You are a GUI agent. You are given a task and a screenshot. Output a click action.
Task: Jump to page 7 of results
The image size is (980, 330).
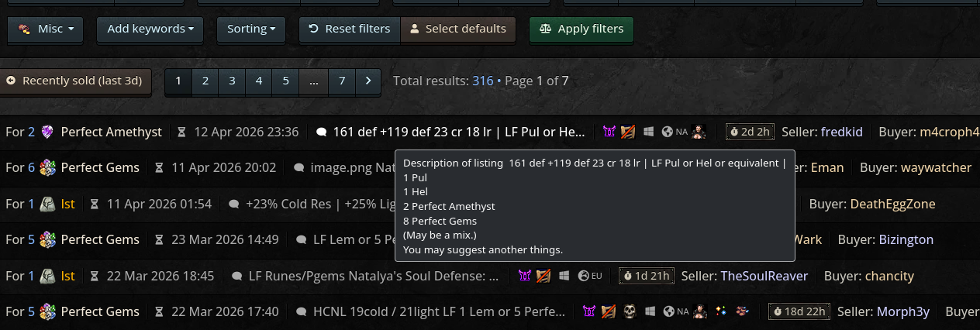coord(341,81)
